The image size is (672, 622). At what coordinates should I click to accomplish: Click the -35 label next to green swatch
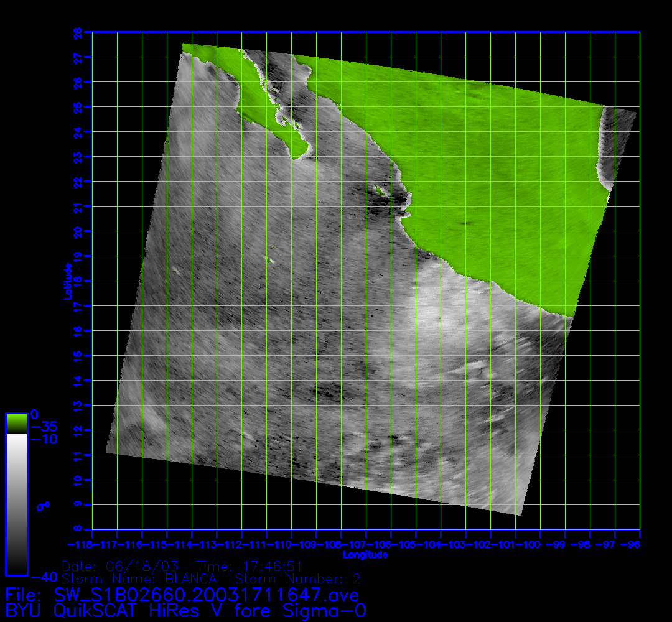pos(43,427)
